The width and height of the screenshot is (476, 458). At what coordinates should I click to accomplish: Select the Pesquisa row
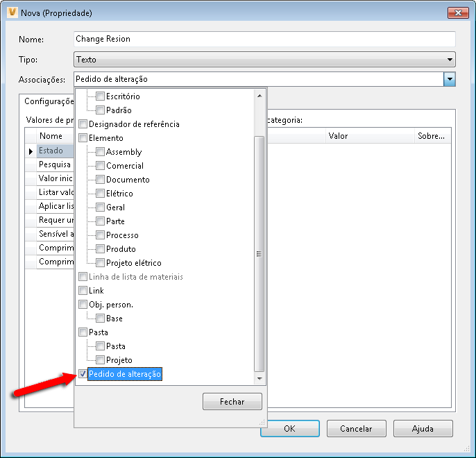point(55,164)
